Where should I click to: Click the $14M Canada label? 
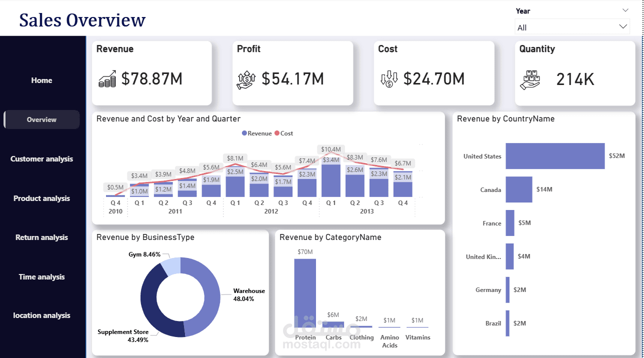point(544,189)
